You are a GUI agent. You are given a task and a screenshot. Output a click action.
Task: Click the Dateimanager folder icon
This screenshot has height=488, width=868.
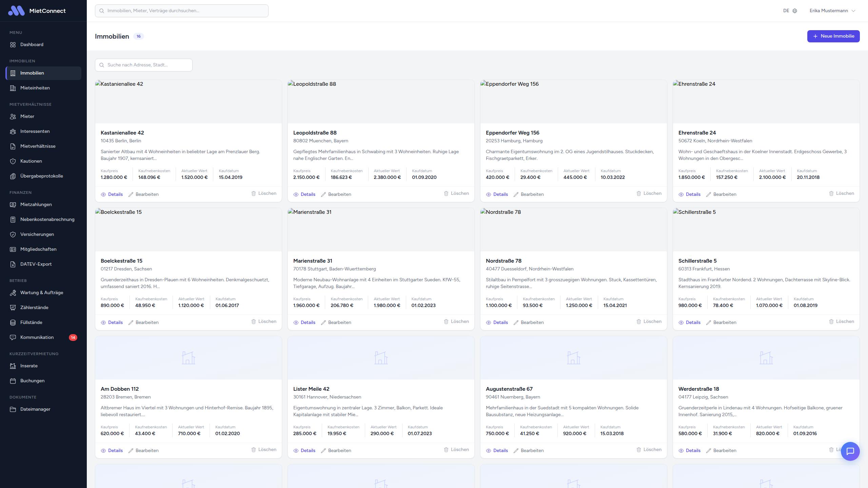point(13,409)
